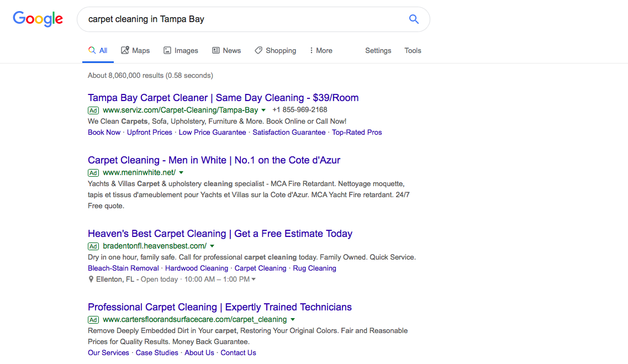The image size is (628, 364).
Task: Expand the opening hours dropdown for Ellenton, FL
Action: 254,279
